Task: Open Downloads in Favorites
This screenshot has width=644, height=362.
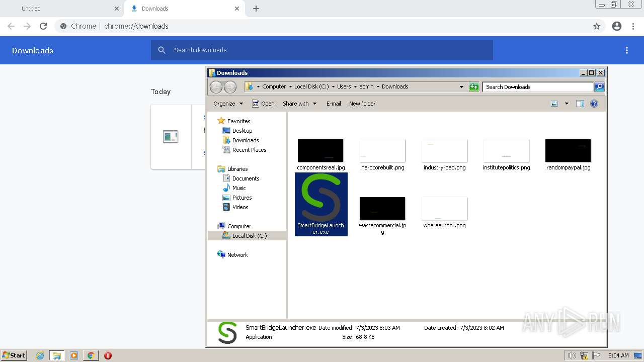Action: 246,140
